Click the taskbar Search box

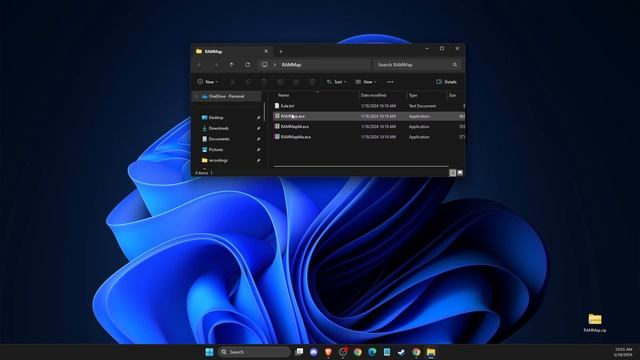point(254,352)
